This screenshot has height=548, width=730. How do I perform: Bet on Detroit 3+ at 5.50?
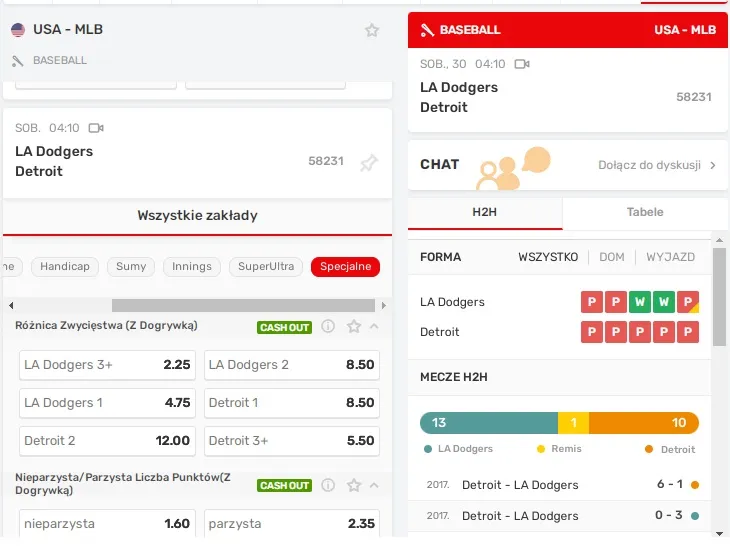tap(291, 440)
